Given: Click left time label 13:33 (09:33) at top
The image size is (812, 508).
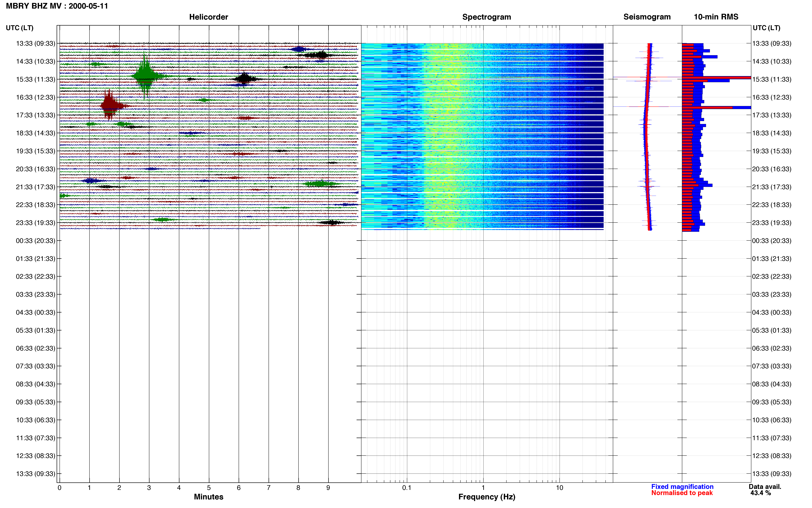Looking at the screenshot, I should click(x=36, y=43).
